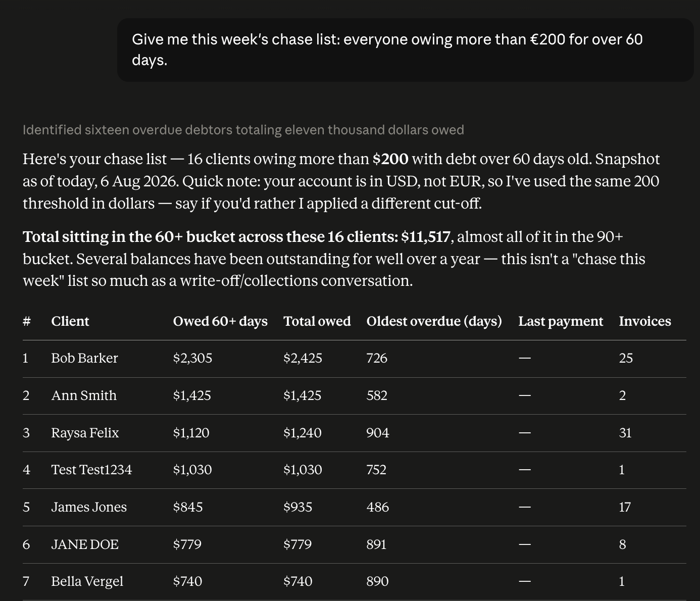Click the "Oldest overdue (days)" column header

coord(434,321)
